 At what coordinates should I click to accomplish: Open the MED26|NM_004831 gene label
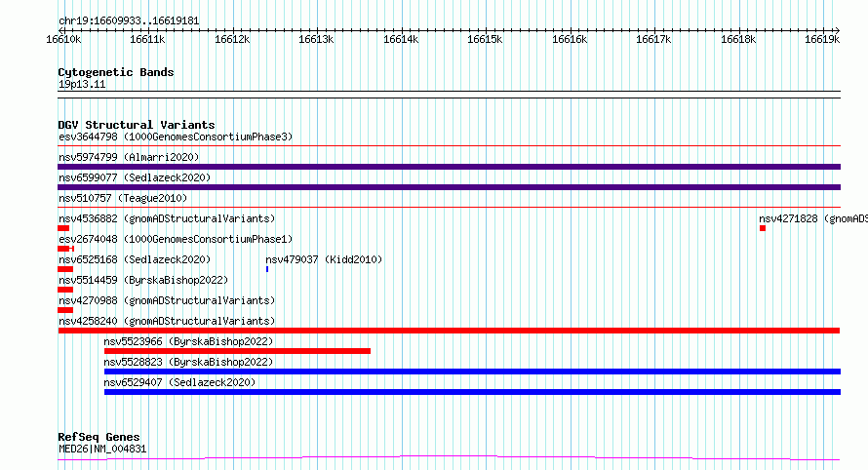tap(102, 449)
